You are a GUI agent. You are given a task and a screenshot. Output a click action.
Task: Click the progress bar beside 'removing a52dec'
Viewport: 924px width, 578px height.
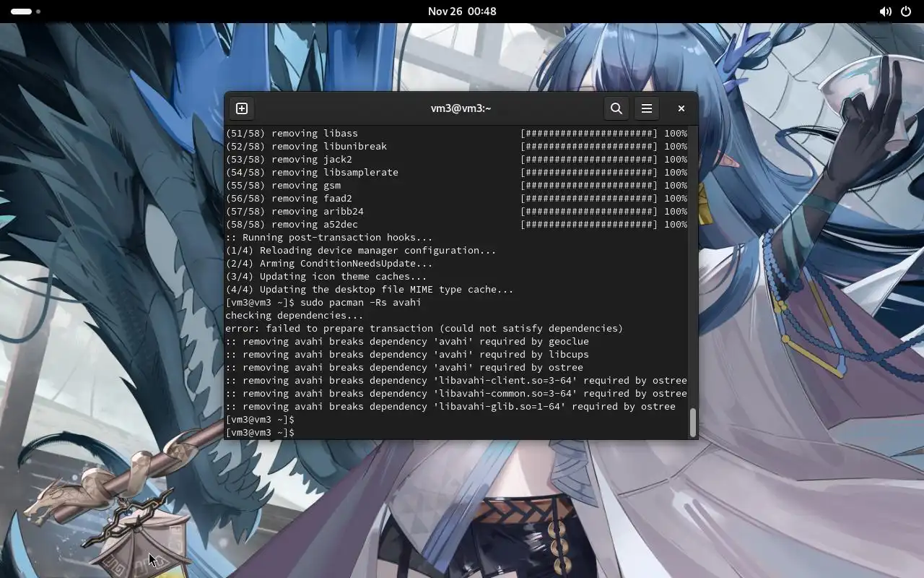tap(589, 224)
